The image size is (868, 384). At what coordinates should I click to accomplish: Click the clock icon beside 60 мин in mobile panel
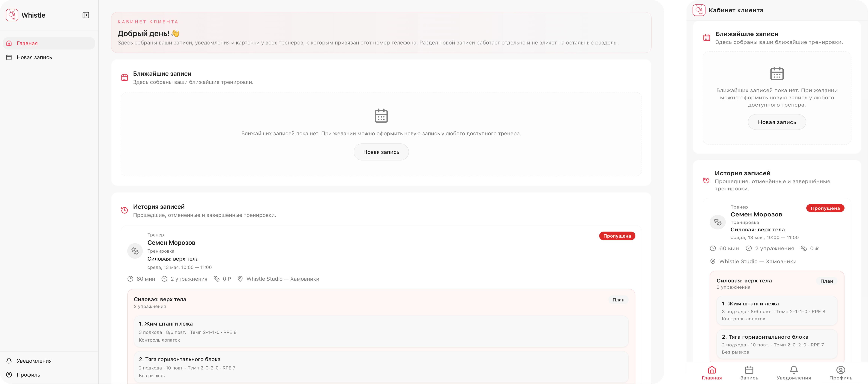click(713, 248)
